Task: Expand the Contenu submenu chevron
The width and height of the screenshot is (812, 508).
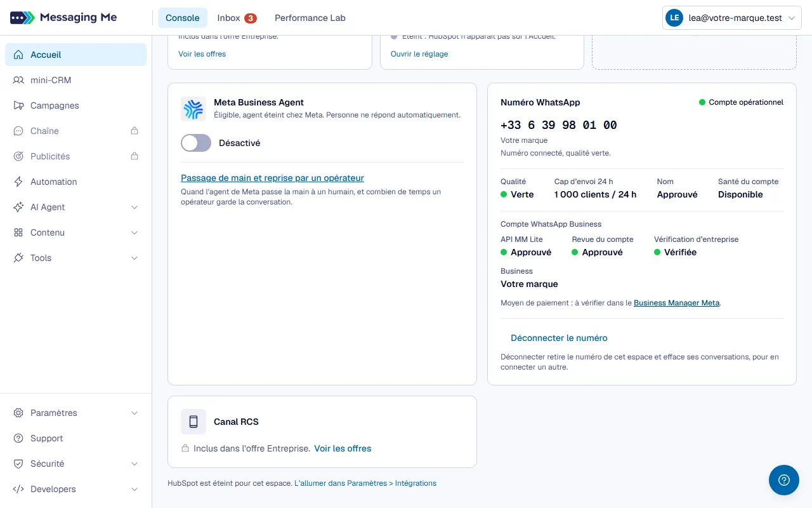Action: [134, 232]
